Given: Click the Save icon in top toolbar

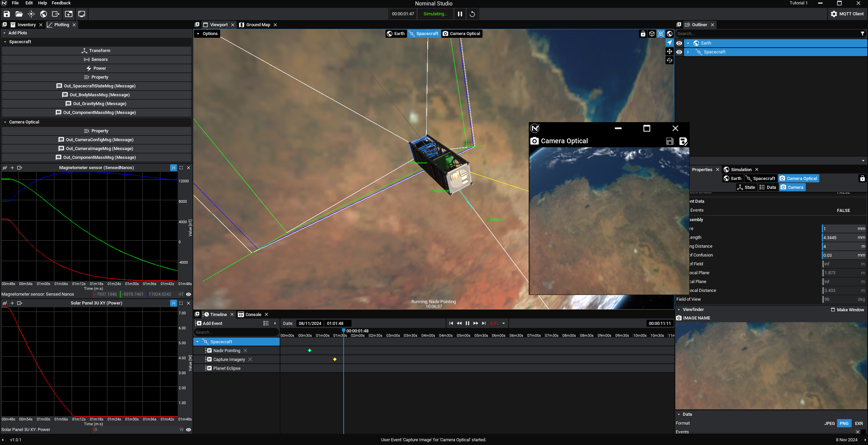Looking at the screenshot, I should click(x=7, y=14).
